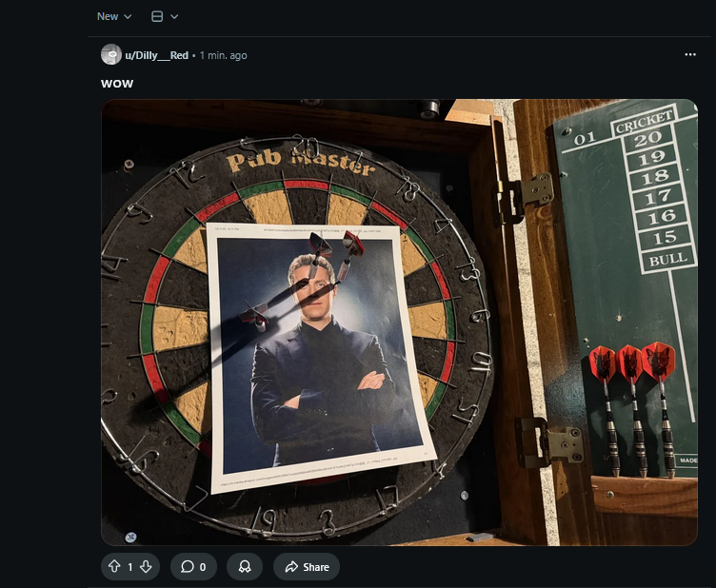Image resolution: width=716 pixels, height=588 pixels.
Task: Click the chevron next to "New"
Action: coord(129,16)
